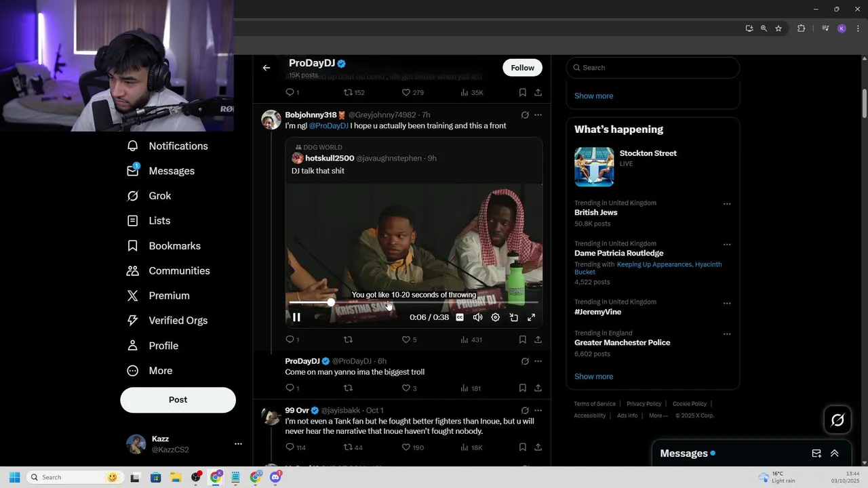This screenshot has height=488, width=868.
Task: Open the British Jews trend
Action: click(x=595, y=213)
